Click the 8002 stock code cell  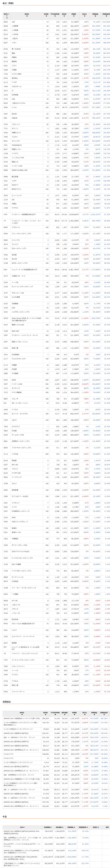(x=6, y=21)
